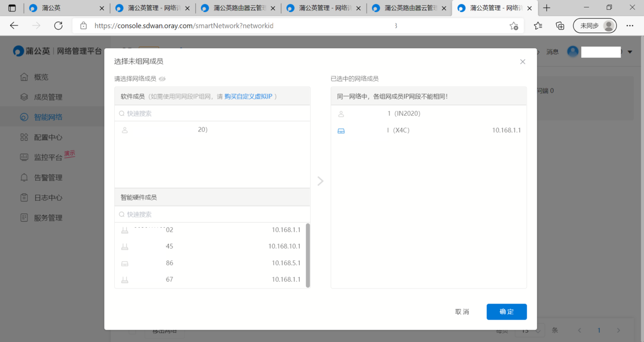Screen dimensions: 644x342
Task: Close the unassigned member selection dialog
Action: click(522, 62)
